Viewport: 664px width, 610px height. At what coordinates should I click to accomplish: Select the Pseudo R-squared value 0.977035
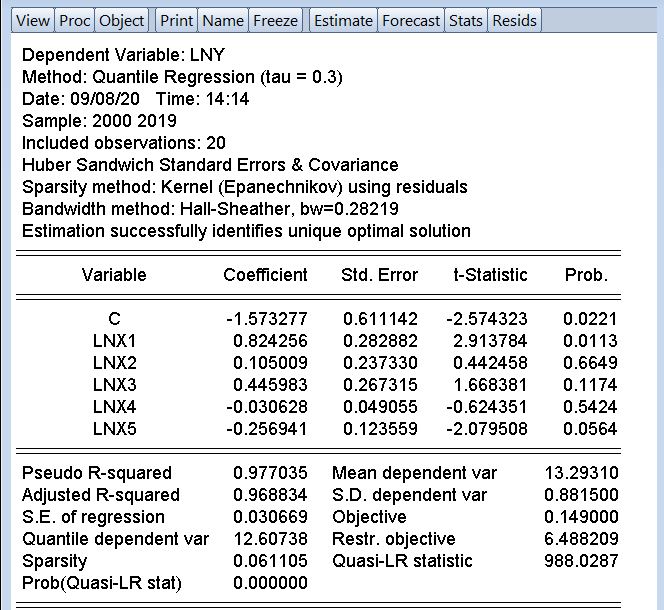click(270, 473)
